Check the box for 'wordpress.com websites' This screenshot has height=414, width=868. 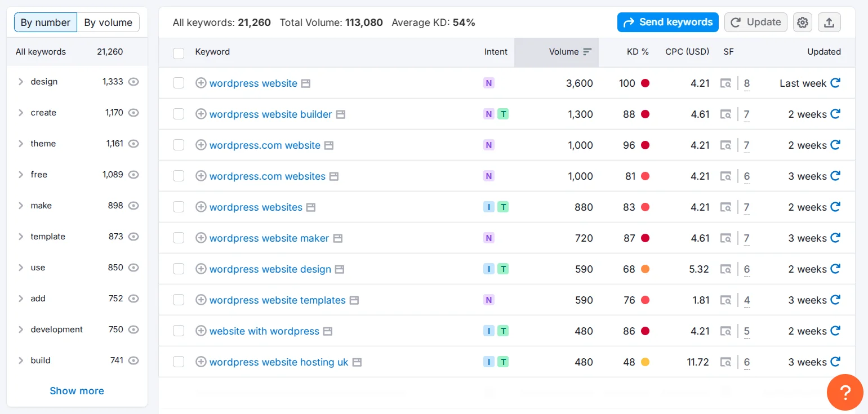coord(179,176)
